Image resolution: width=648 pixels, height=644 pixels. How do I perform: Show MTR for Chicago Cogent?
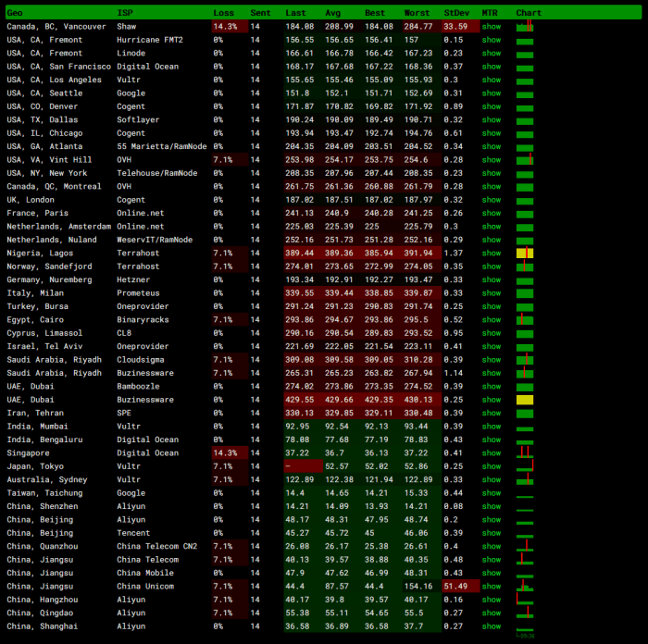point(492,133)
